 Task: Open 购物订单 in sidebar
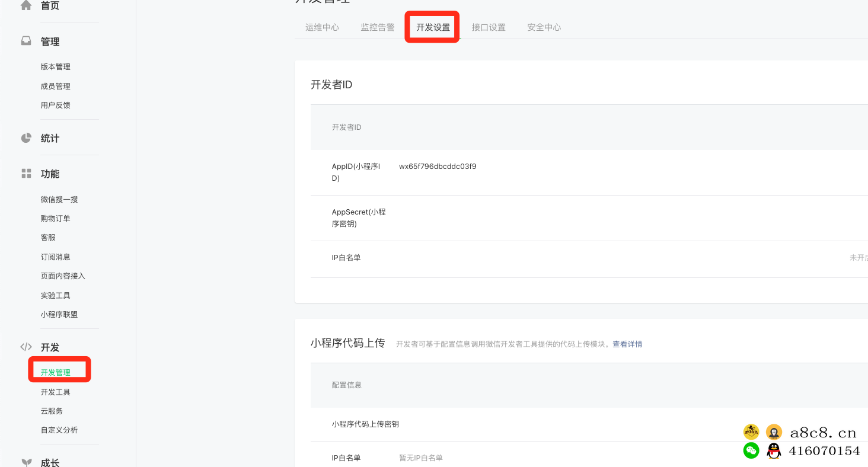coord(56,219)
